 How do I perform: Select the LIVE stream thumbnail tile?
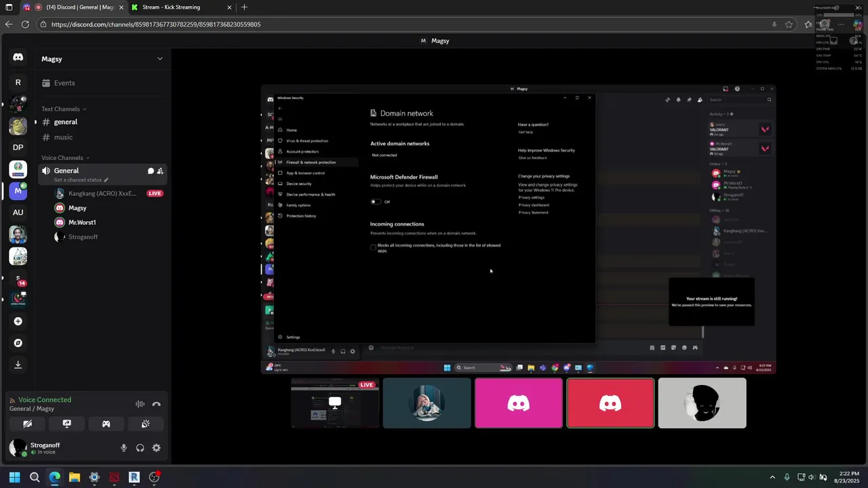point(335,403)
